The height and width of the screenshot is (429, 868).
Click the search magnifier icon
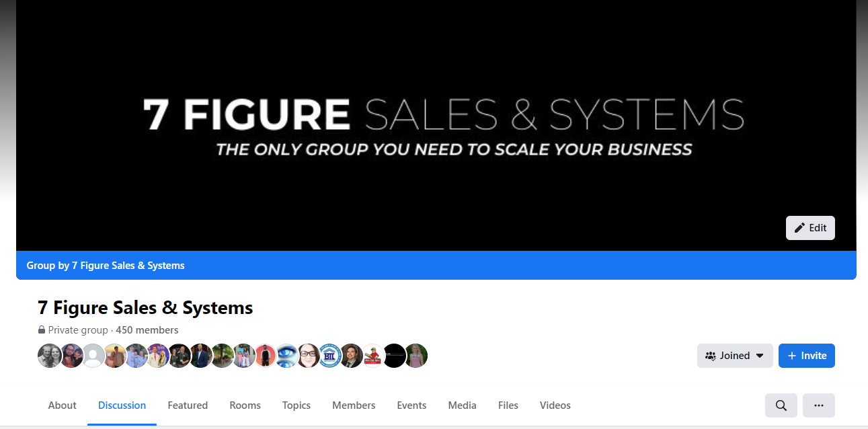pyautogui.click(x=781, y=405)
